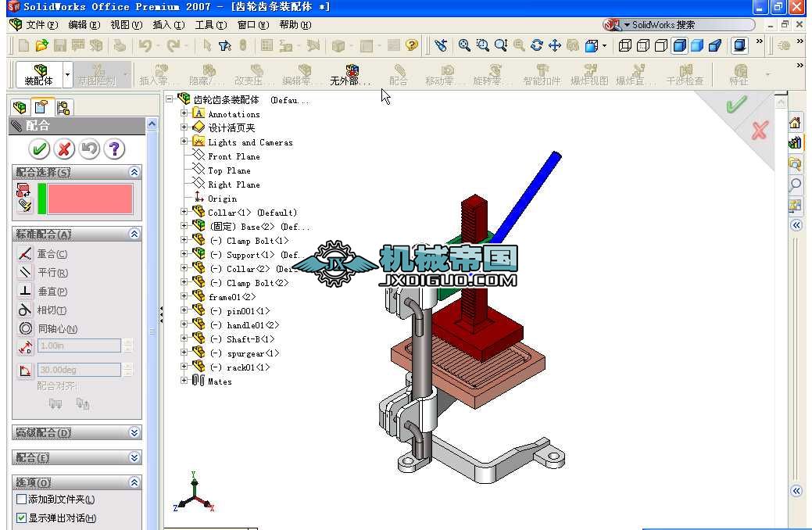Collapse the 标准配合(A) section
The width and height of the screenshot is (812, 530).
pyautogui.click(x=134, y=235)
